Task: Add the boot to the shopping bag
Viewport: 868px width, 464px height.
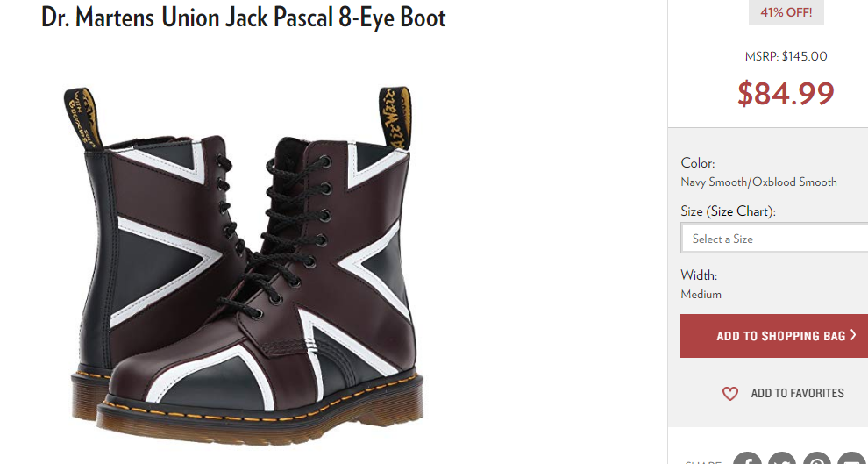Action: pos(774,336)
